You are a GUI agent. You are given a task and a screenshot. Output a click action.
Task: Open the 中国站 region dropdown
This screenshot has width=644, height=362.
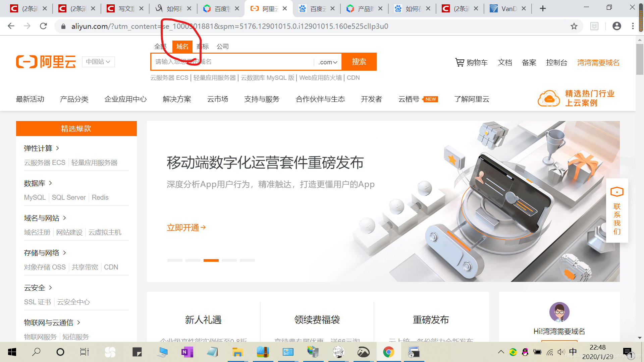tap(98, 62)
